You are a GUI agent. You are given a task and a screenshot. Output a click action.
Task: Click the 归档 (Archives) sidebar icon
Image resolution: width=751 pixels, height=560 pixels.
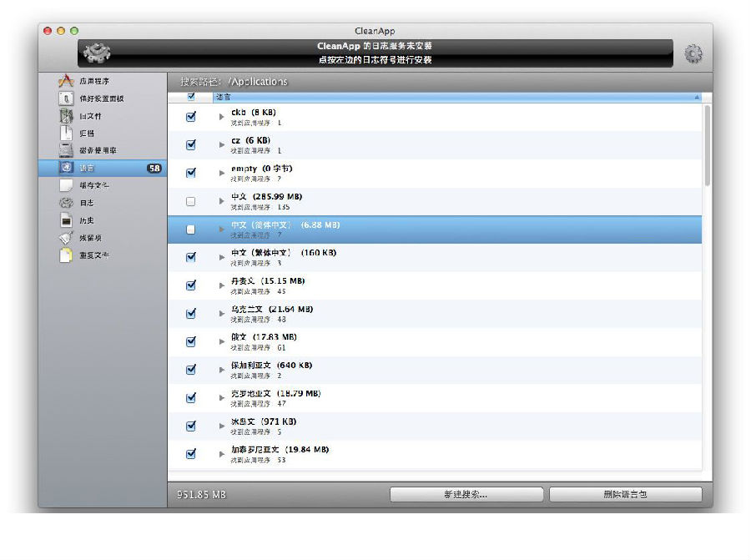(66, 116)
